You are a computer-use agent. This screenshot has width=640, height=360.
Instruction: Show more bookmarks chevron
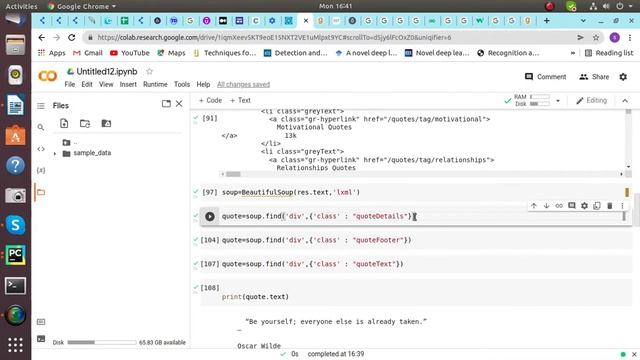tap(573, 53)
